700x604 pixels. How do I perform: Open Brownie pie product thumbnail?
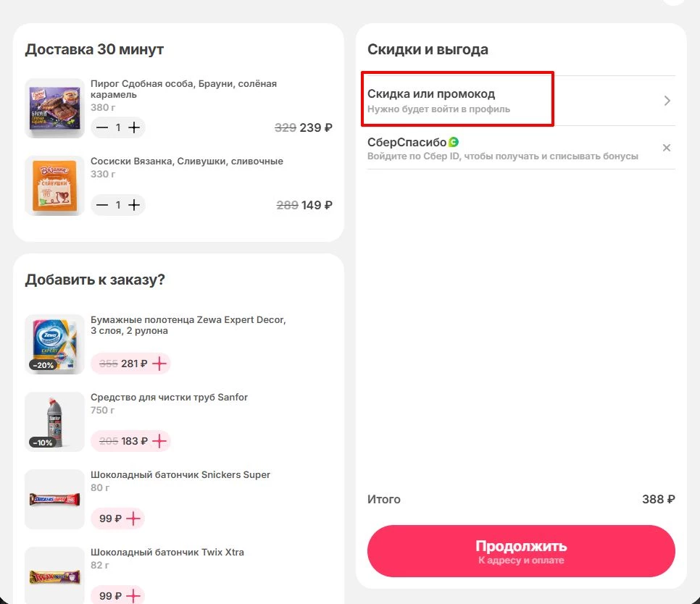(x=55, y=109)
